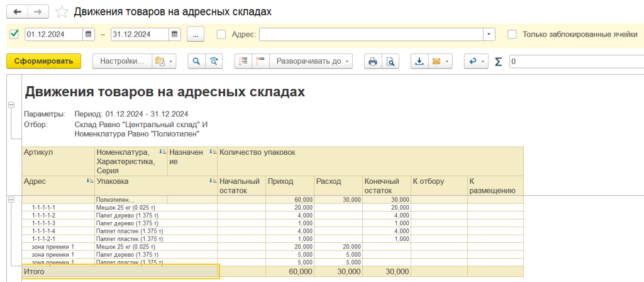Generate report with Сформировать button

pos(43,61)
